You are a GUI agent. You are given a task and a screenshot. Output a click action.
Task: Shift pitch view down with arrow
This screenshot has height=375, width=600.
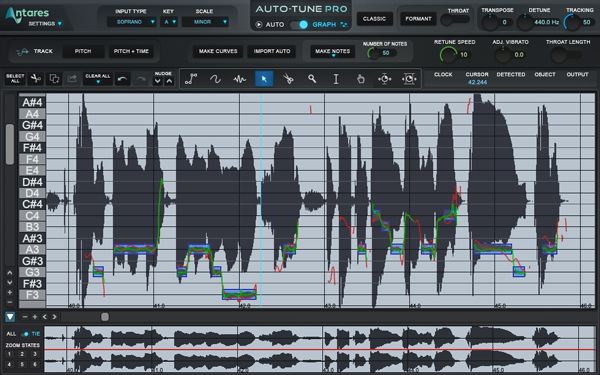click(x=10, y=282)
